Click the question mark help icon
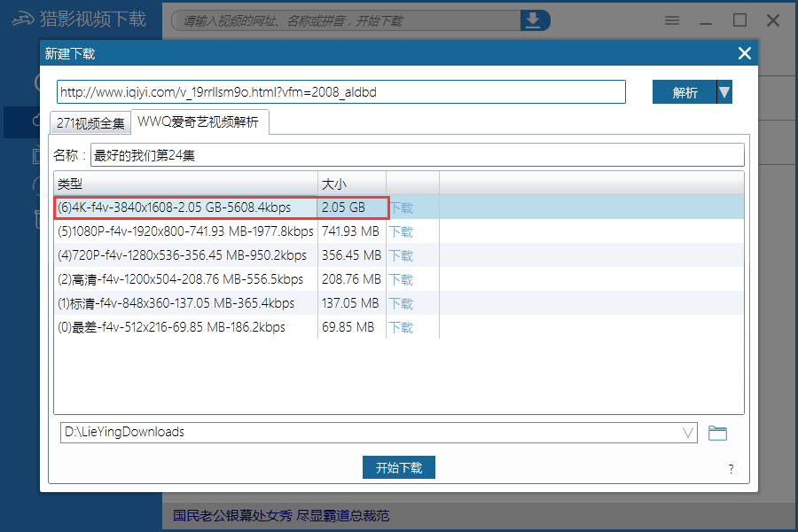The image size is (798, 532). (731, 469)
